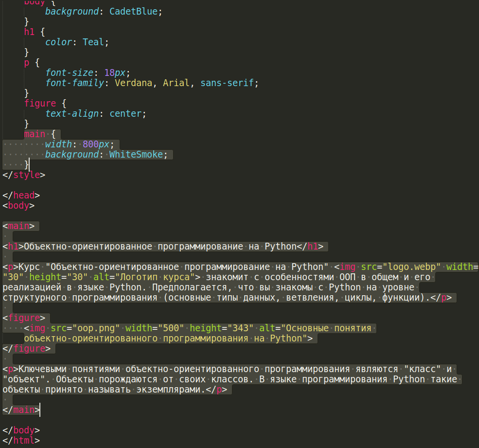Image resolution: width=479 pixels, height=448 pixels.
Task: Click the opening '<main>' tag
Action: click(18, 226)
